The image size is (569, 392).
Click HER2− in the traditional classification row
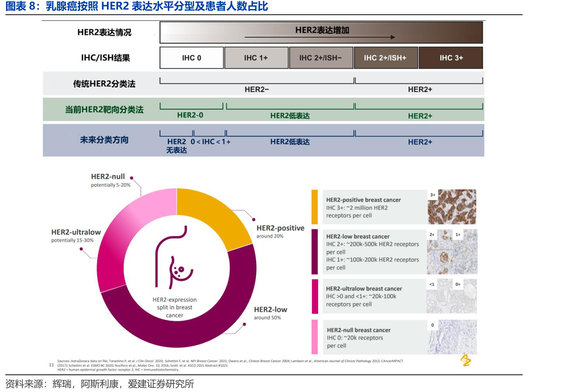257,89
